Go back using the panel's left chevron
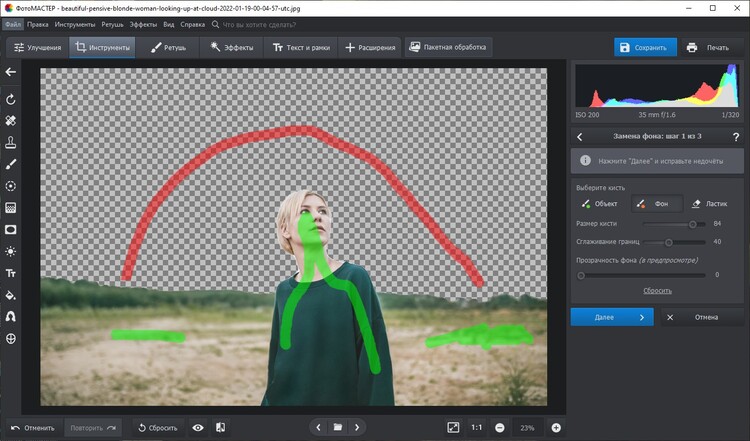This screenshot has width=750, height=441. pos(581,136)
